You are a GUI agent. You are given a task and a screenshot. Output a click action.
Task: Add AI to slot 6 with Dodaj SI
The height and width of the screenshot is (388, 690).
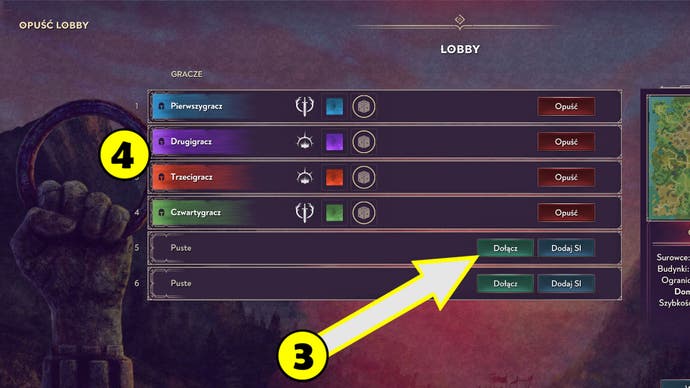[566, 283]
